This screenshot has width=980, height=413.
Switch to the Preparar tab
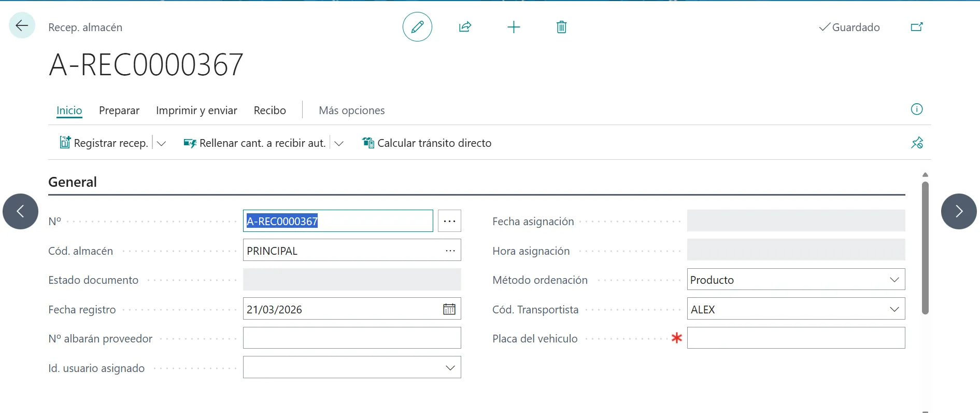pos(119,111)
